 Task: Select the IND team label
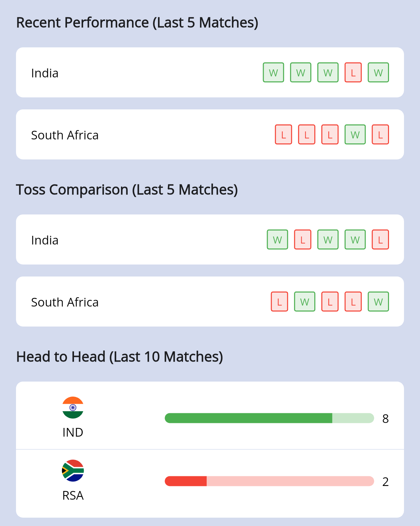click(73, 432)
